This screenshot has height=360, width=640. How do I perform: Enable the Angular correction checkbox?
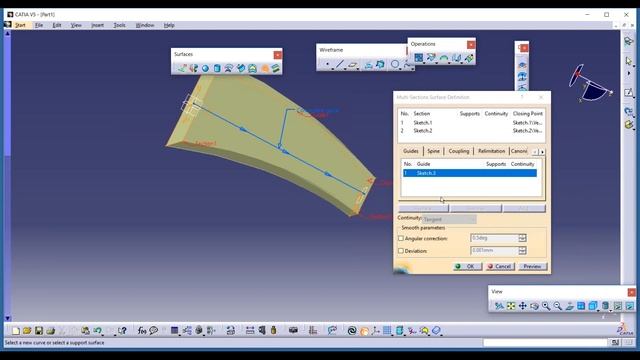[401, 238]
